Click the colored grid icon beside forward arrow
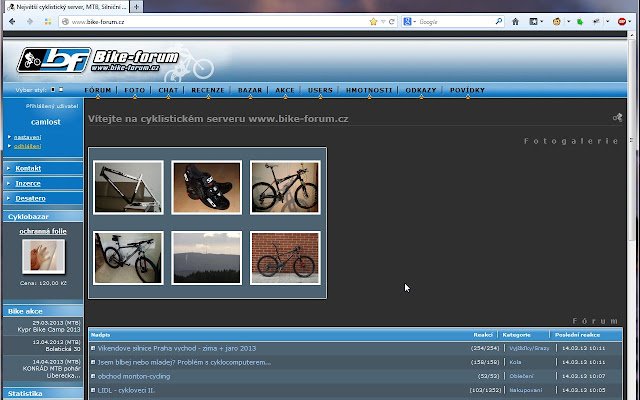The height and width of the screenshot is (400, 640). (x=48, y=22)
